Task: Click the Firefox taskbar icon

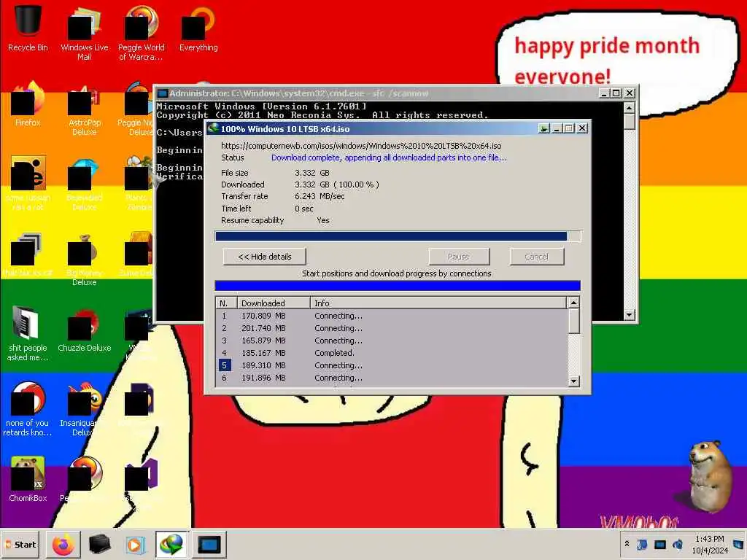Action: [x=63, y=544]
